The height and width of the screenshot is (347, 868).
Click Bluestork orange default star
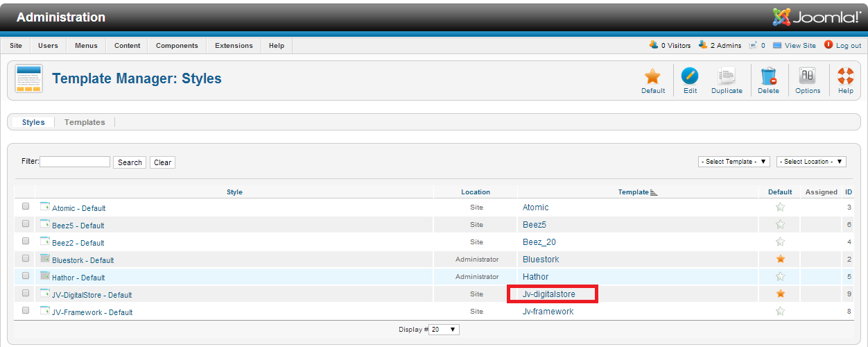tap(780, 259)
